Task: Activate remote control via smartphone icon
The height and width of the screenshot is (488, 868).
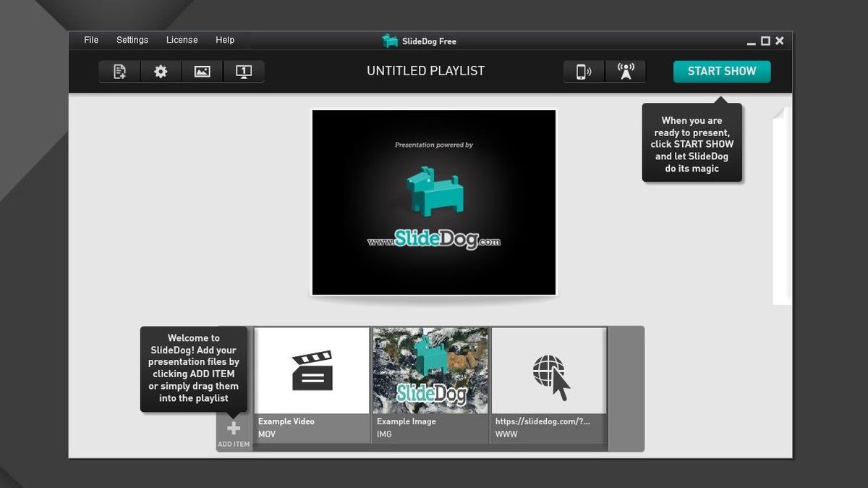Action: (583, 71)
